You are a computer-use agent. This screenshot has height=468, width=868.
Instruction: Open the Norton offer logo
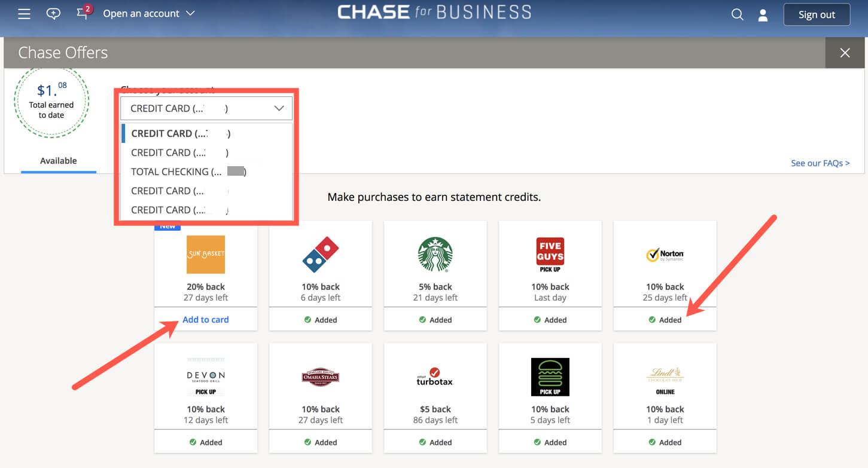pyautogui.click(x=665, y=255)
